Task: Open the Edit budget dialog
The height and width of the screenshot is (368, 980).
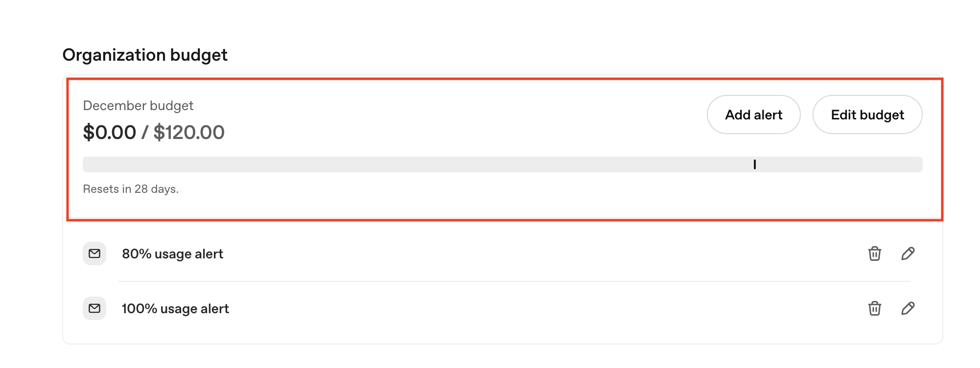Action: (x=867, y=115)
